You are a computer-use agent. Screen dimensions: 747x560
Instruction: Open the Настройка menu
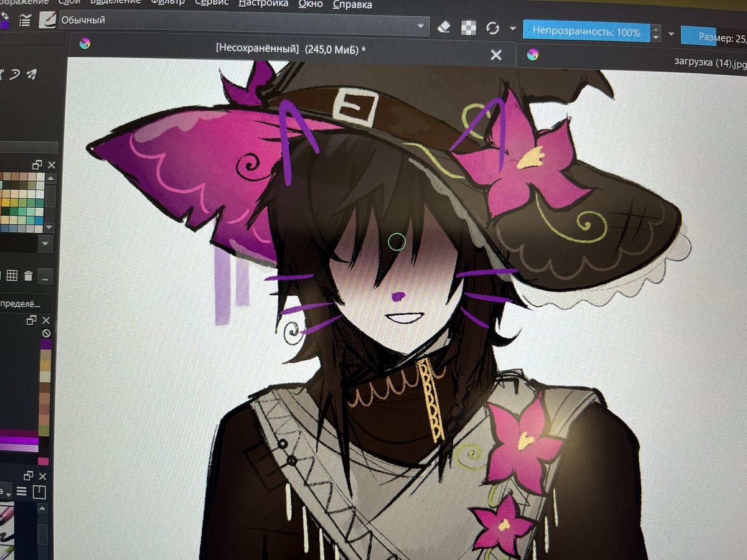pos(263,4)
